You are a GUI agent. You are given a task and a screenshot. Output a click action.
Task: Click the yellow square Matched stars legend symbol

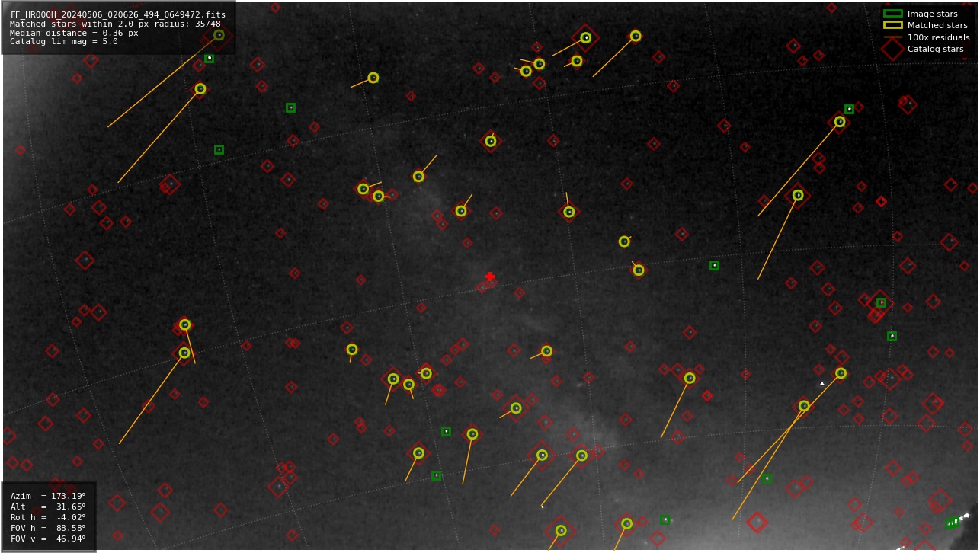click(892, 25)
